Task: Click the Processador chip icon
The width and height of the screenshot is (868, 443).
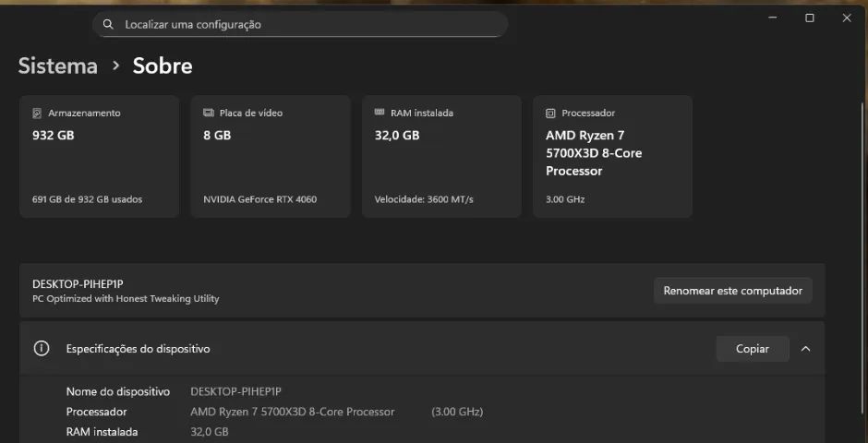Action: (550, 113)
